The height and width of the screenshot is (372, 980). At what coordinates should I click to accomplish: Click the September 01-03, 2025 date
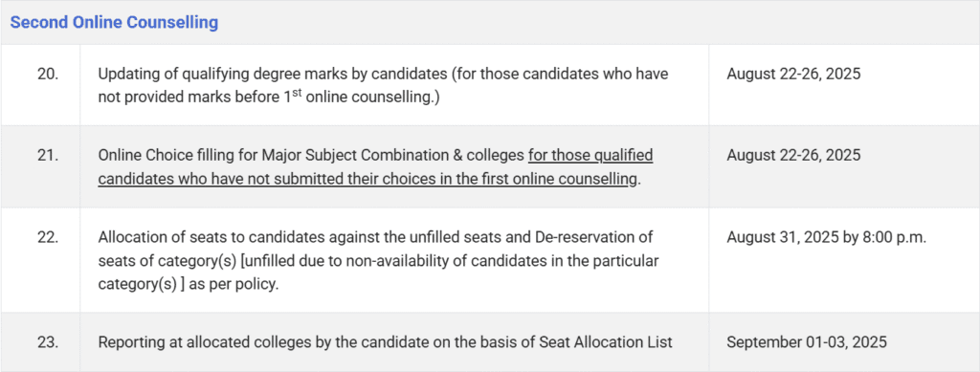806,342
